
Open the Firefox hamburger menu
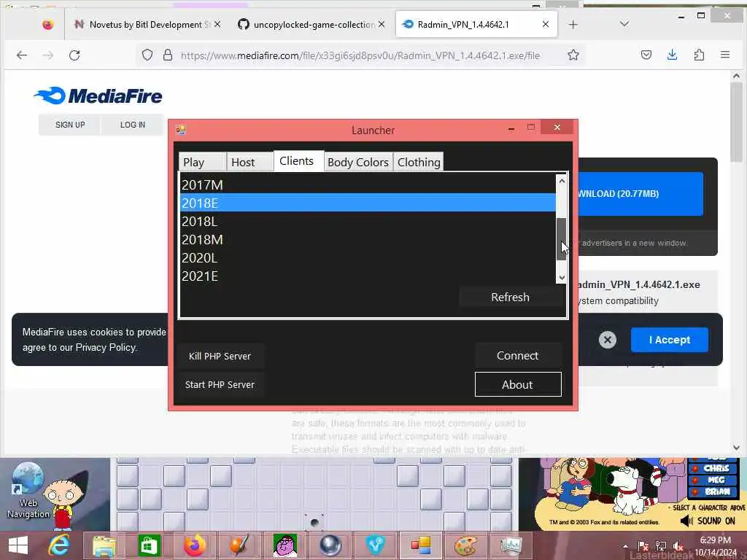725,55
